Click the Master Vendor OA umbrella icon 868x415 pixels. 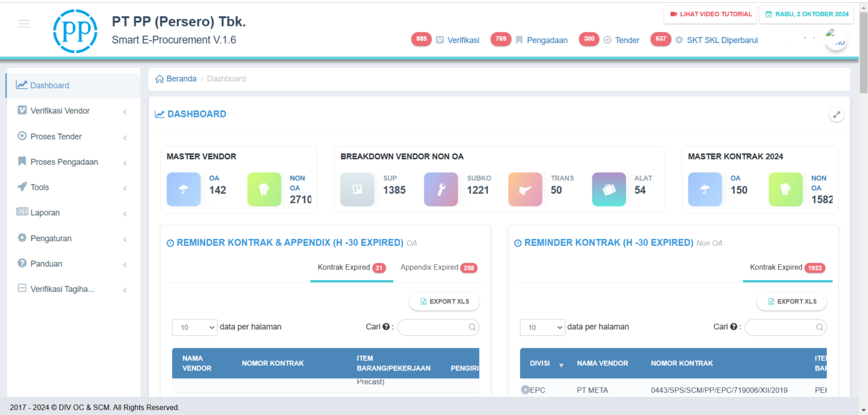(x=183, y=189)
